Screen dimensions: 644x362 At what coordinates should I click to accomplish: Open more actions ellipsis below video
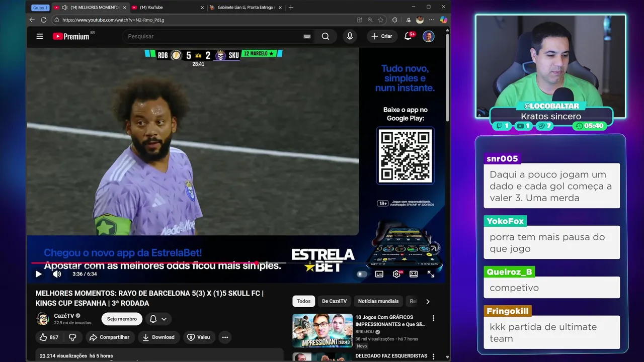(x=225, y=337)
